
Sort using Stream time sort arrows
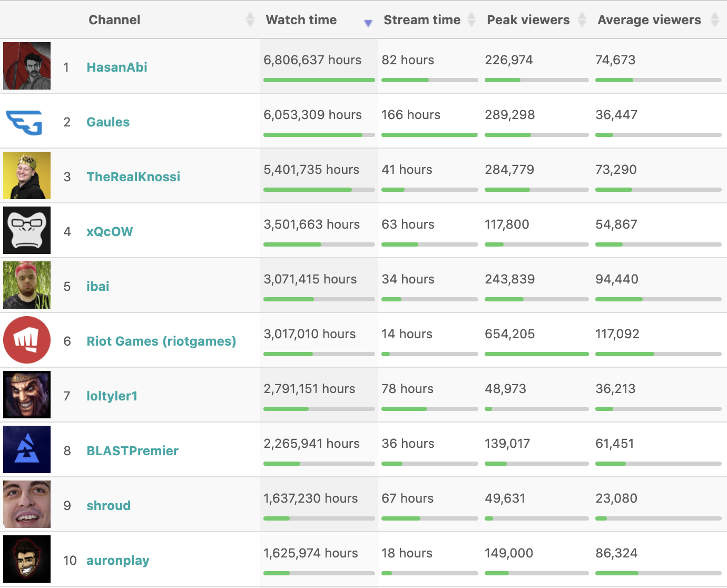tap(472, 20)
